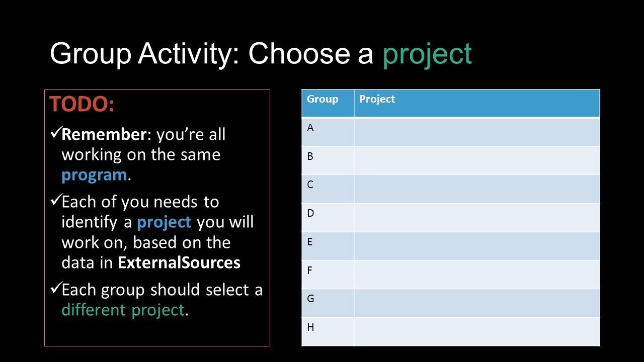The image size is (644, 362).
Task: Select the Project cell for Group G
Action: pyautogui.click(x=477, y=303)
